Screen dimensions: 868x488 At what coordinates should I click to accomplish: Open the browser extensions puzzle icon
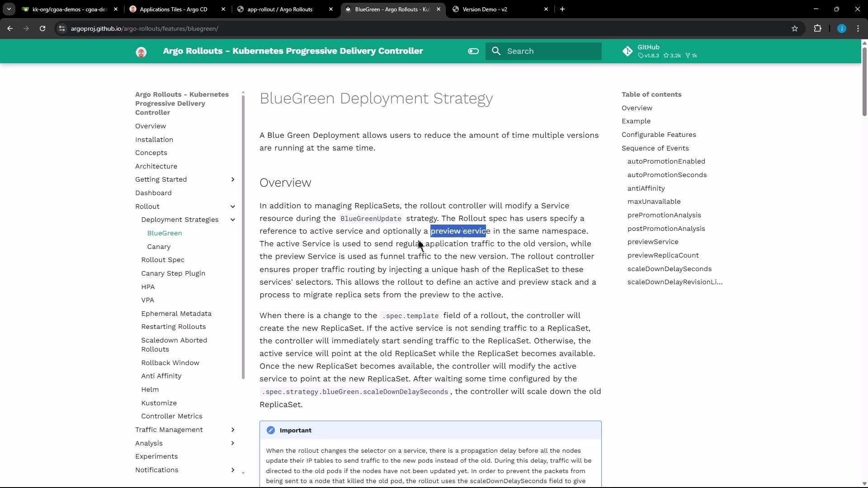click(817, 28)
